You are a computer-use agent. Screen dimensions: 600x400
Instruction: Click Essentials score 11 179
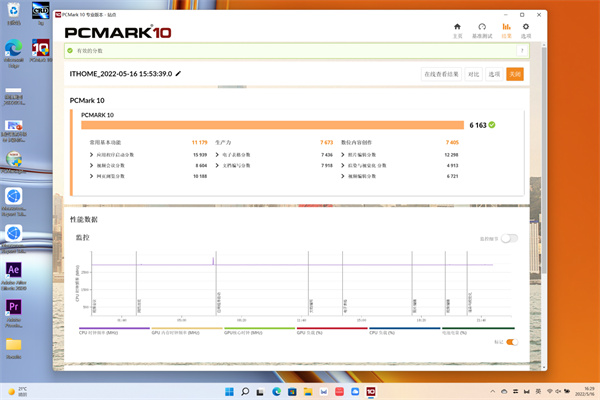click(x=199, y=142)
